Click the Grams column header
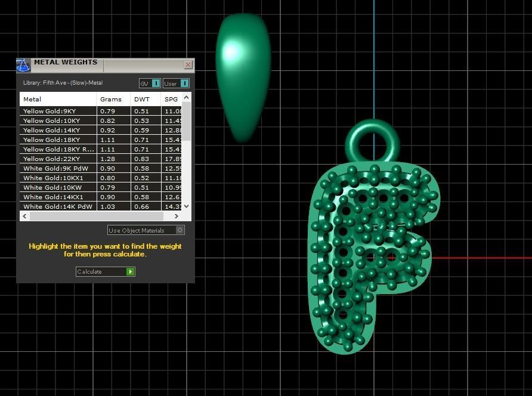Viewport: 532px width, 396px height. click(x=114, y=99)
